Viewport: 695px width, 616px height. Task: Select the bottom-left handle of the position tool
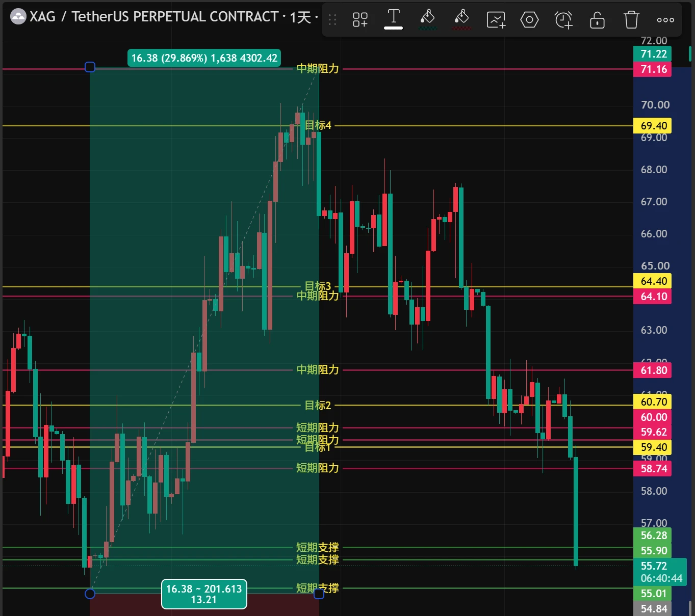[90, 594]
